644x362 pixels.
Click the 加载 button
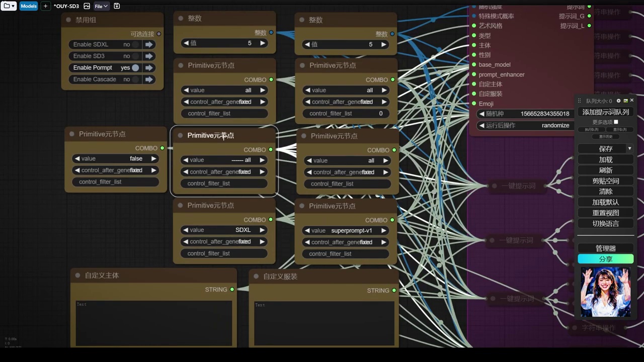(606, 159)
